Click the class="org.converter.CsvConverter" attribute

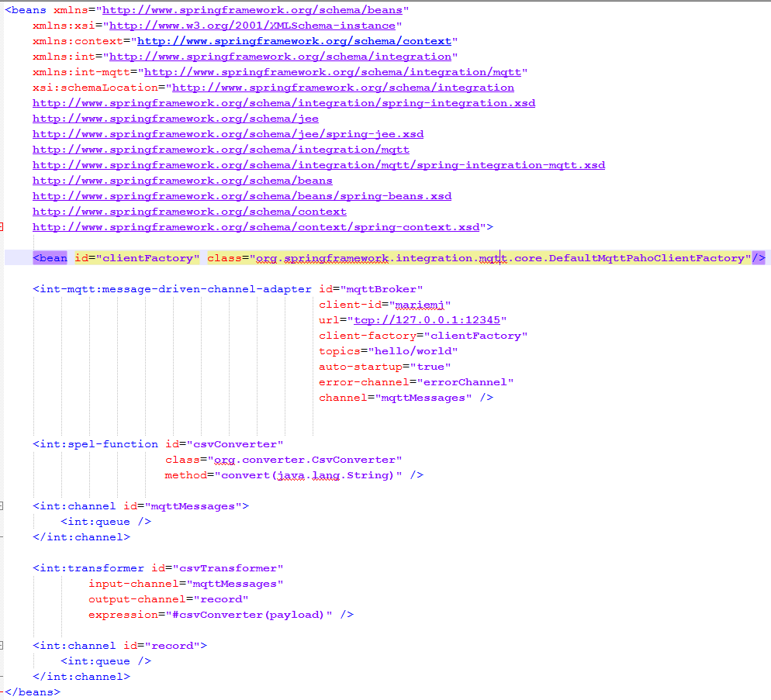284,460
